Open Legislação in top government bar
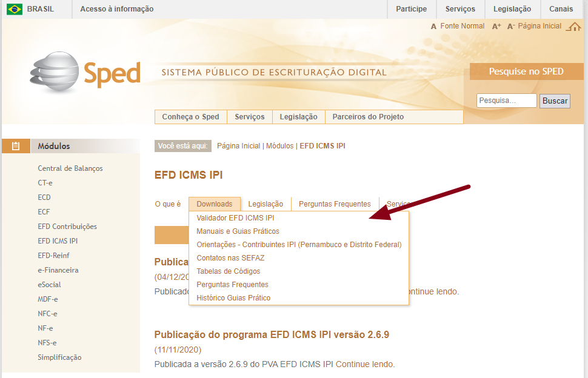The width and height of the screenshot is (588, 378). pos(512,9)
